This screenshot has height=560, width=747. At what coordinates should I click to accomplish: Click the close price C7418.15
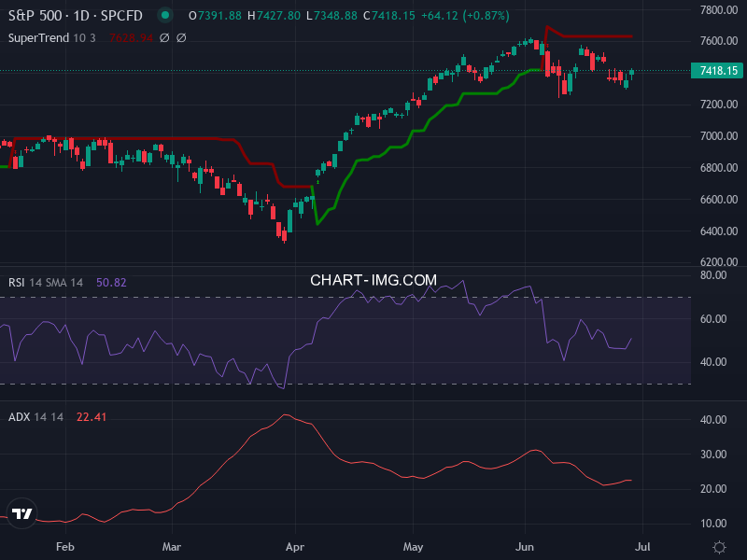(389, 16)
